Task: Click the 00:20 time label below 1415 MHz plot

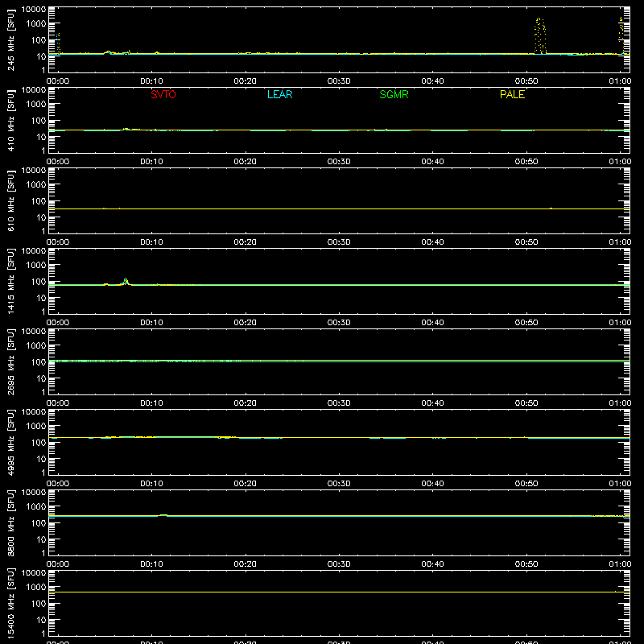Action: tap(246, 323)
